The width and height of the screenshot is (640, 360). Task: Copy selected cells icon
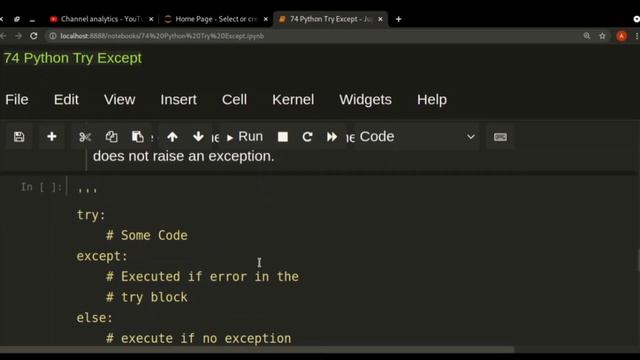111,137
